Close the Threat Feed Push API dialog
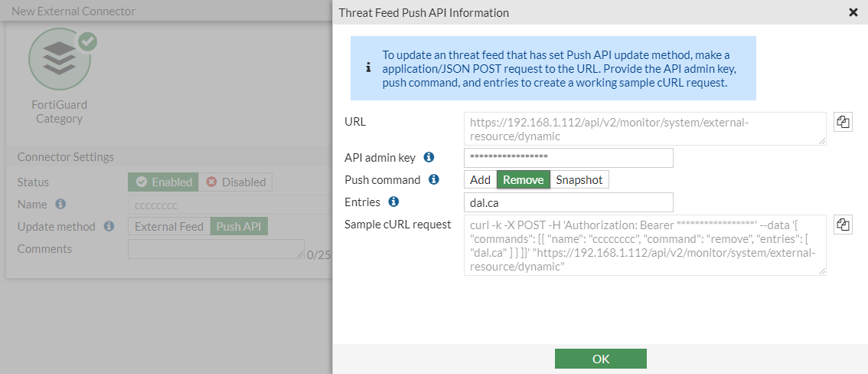This screenshot has width=868, height=374. tap(853, 12)
